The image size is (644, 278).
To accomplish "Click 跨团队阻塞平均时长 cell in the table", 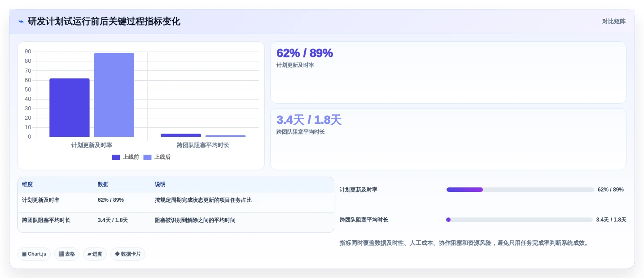I will pos(46,220).
